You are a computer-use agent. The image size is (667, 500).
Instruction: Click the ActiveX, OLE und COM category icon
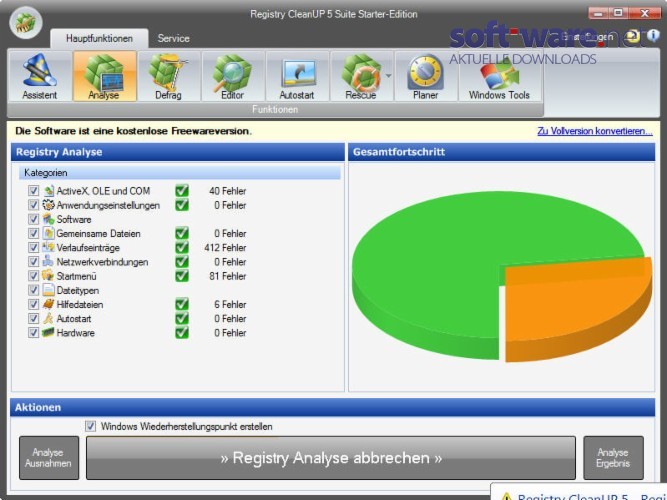point(48,191)
